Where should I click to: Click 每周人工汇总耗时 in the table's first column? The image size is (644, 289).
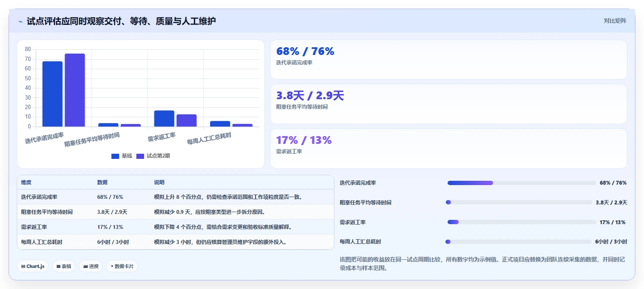[42, 242]
